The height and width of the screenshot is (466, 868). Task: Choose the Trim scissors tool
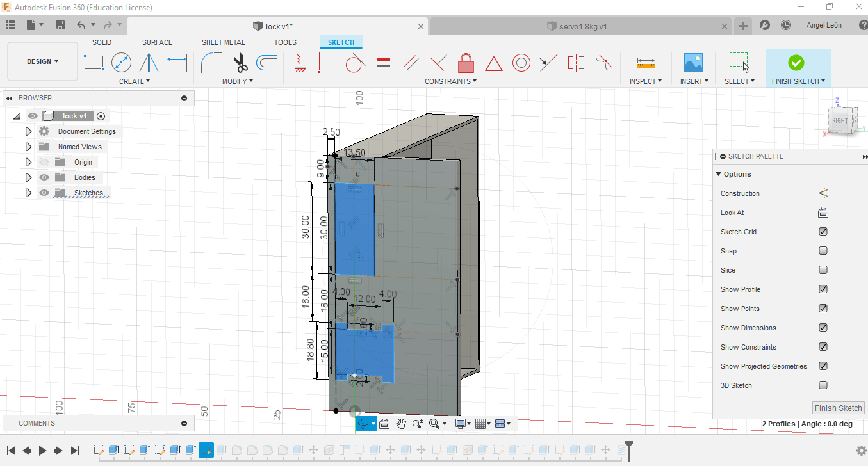click(x=240, y=63)
